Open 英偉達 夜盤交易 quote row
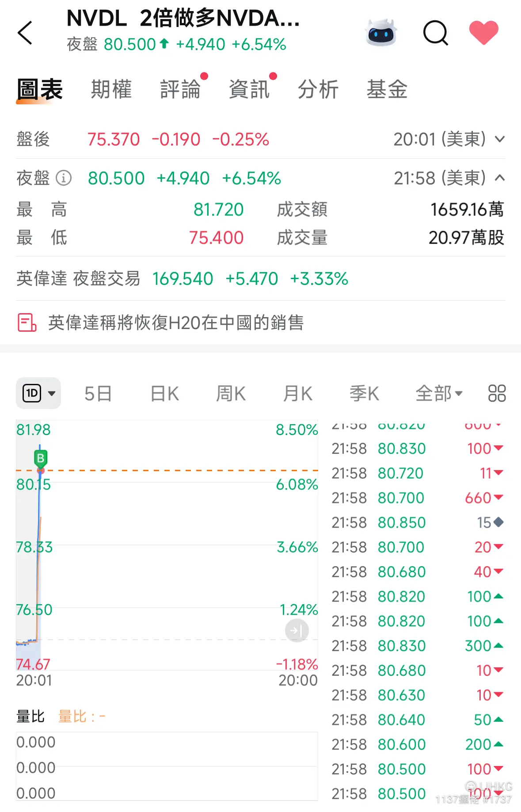The height and width of the screenshot is (812, 521). pos(260,279)
